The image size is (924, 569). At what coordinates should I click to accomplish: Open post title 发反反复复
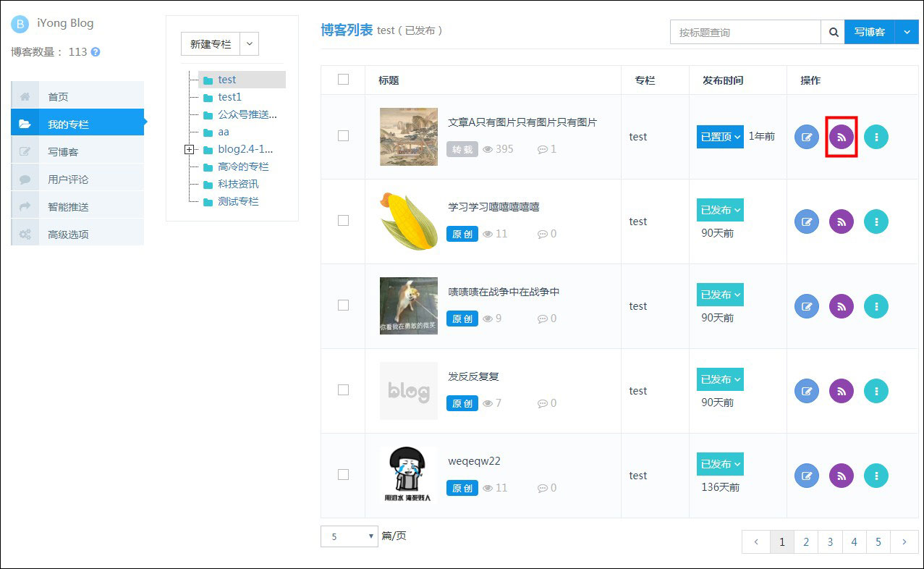click(473, 376)
